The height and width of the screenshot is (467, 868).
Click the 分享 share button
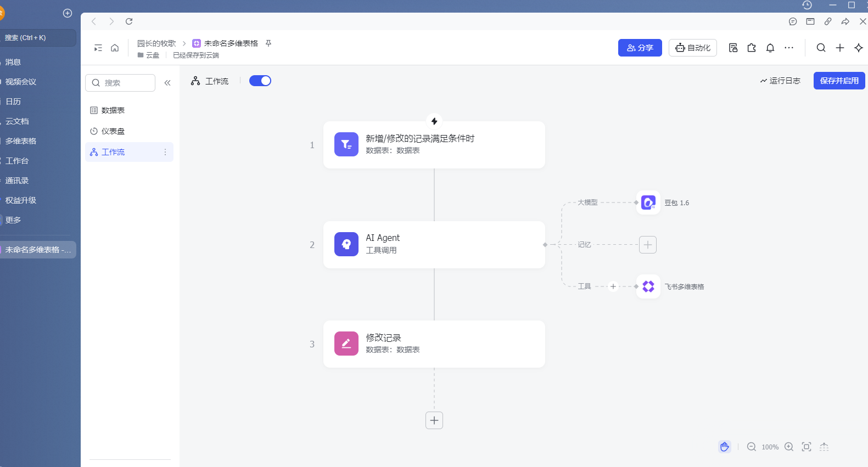click(x=640, y=48)
